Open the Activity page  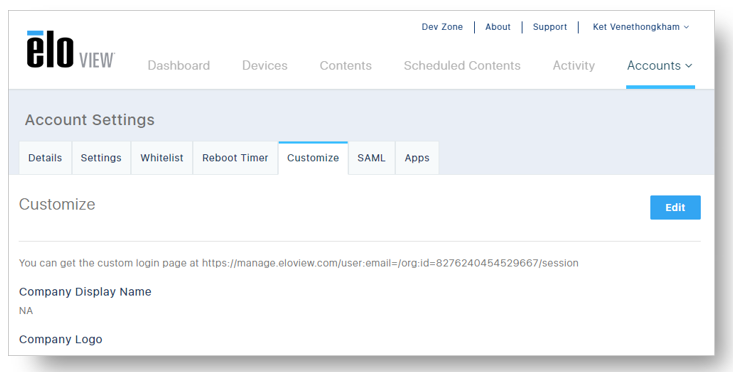(x=574, y=65)
